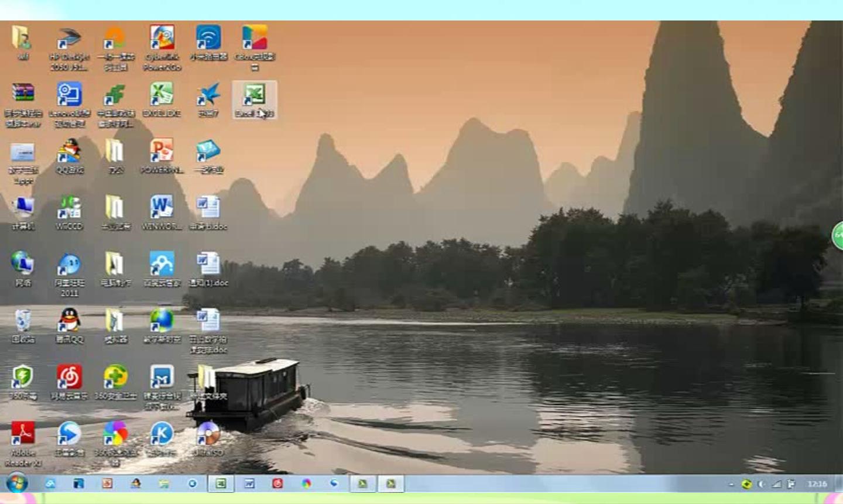The height and width of the screenshot is (504, 843).
Task: Open the volume control in system tray
Action: [761, 484]
